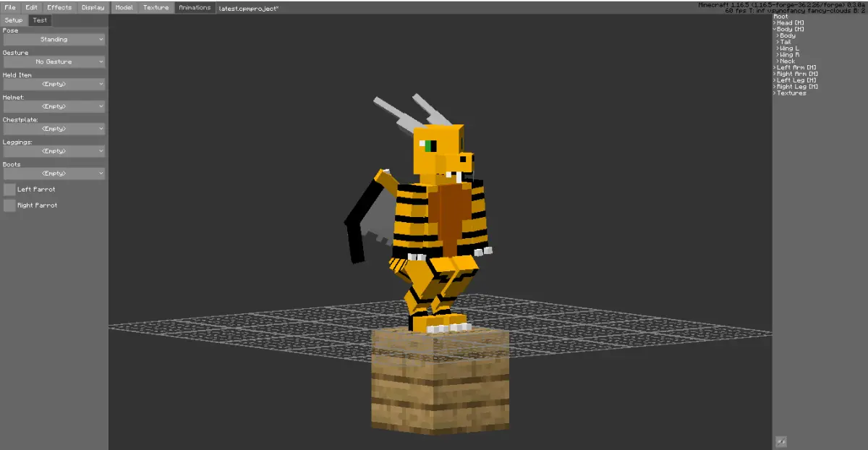Expand the Tail tree node
This screenshot has width=868, height=450.
point(778,42)
